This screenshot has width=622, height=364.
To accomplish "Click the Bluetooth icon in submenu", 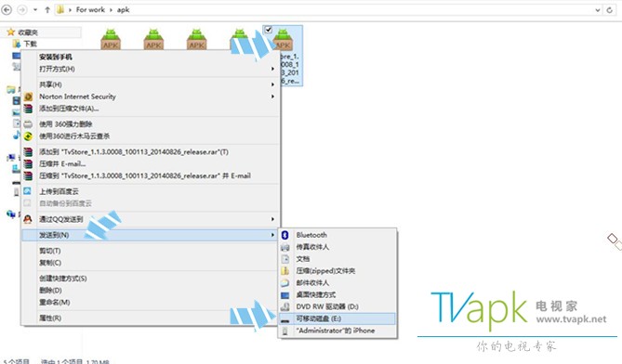I will 285,235.
